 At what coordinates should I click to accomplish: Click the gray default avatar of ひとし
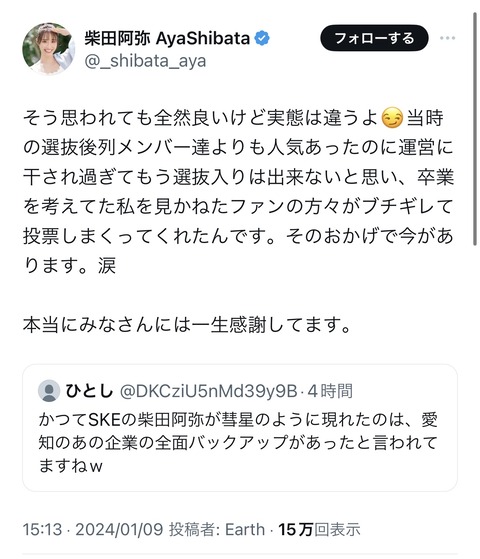(49, 391)
